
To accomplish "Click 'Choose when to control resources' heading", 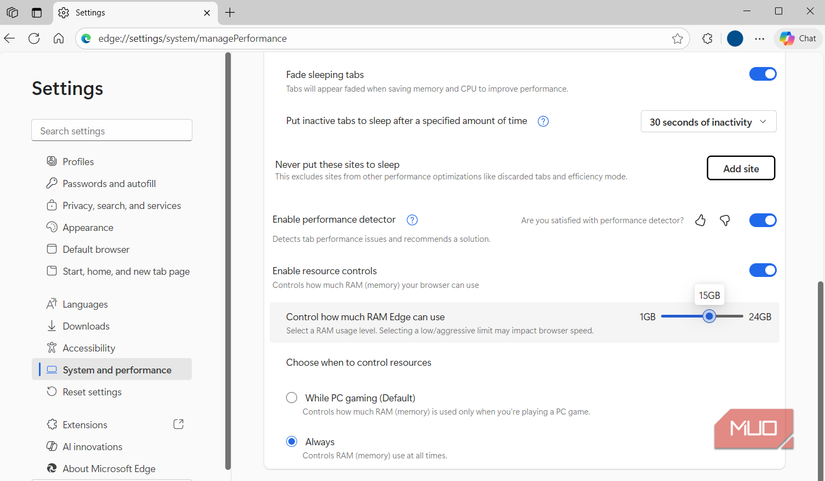I will click(x=359, y=363).
